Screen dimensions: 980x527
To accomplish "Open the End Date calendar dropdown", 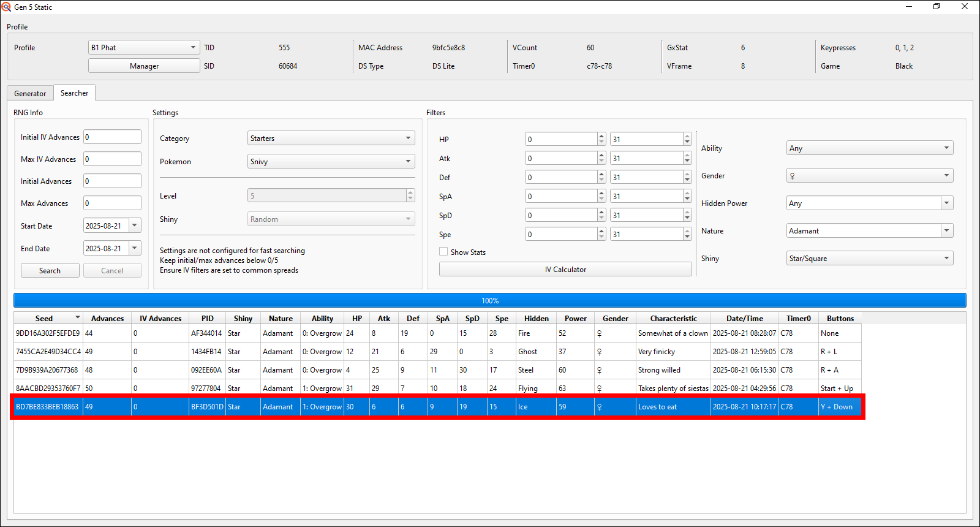I will (x=135, y=248).
